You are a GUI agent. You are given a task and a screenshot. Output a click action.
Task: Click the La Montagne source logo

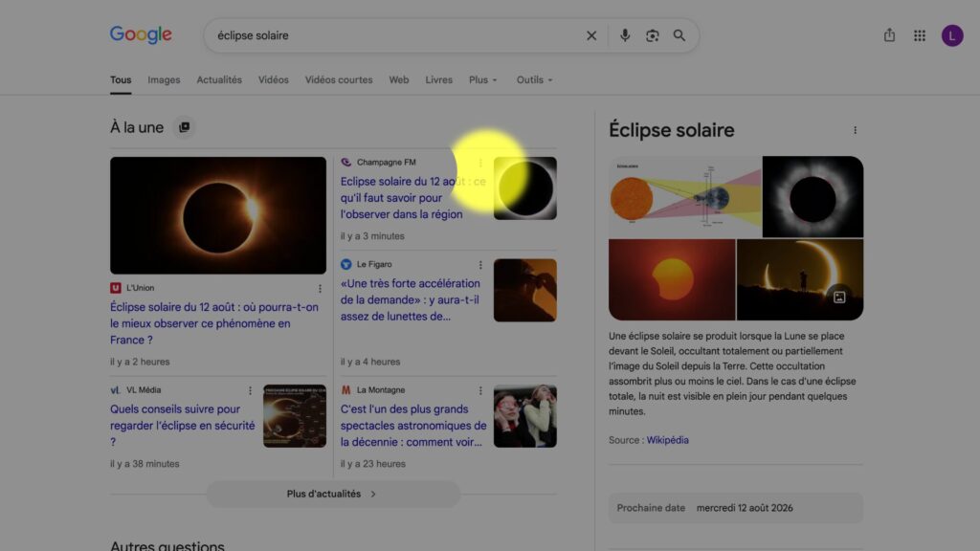pyautogui.click(x=345, y=390)
